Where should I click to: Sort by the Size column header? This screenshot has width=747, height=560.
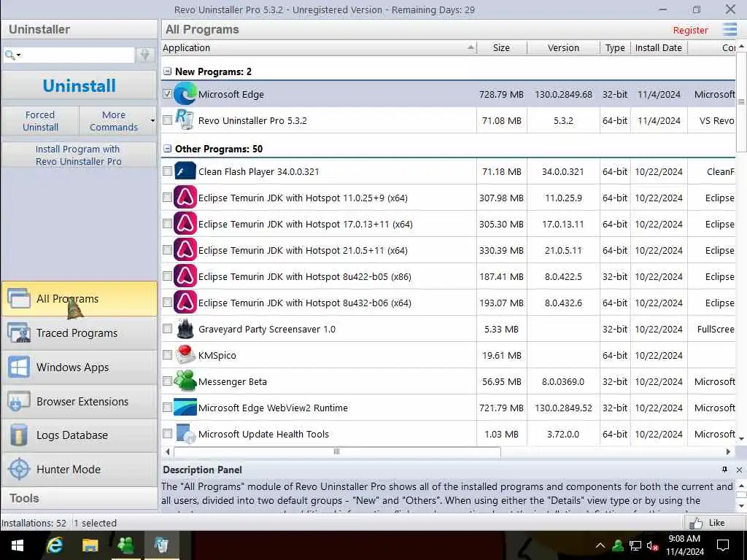click(501, 47)
